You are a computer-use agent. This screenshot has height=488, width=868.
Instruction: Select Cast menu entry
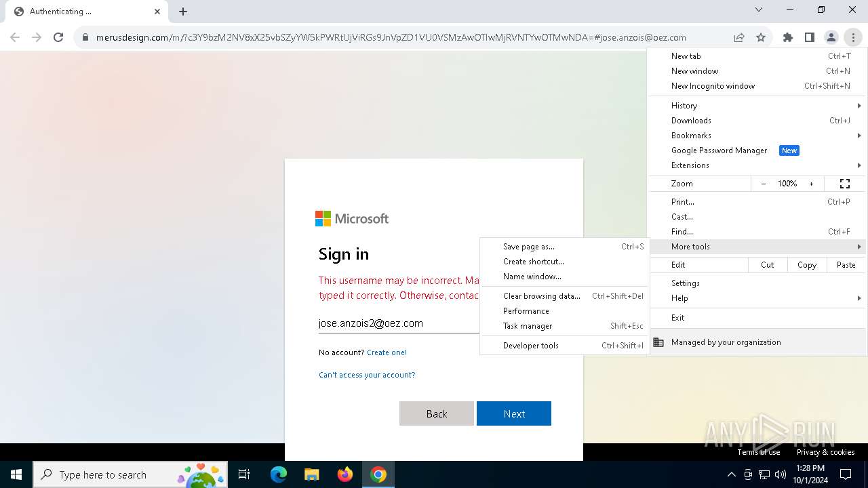pos(757,217)
